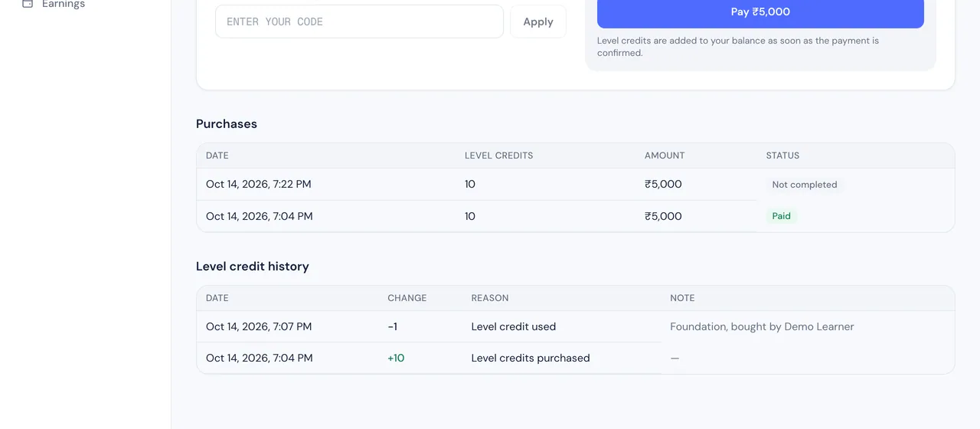Select the Paid status badge
This screenshot has height=429, width=980.
click(782, 216)
